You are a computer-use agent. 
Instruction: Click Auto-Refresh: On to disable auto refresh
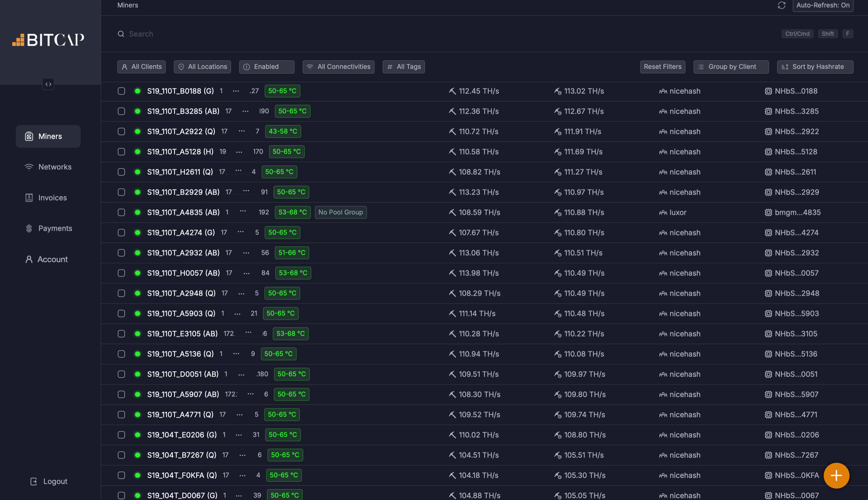[x=822, y=6]
